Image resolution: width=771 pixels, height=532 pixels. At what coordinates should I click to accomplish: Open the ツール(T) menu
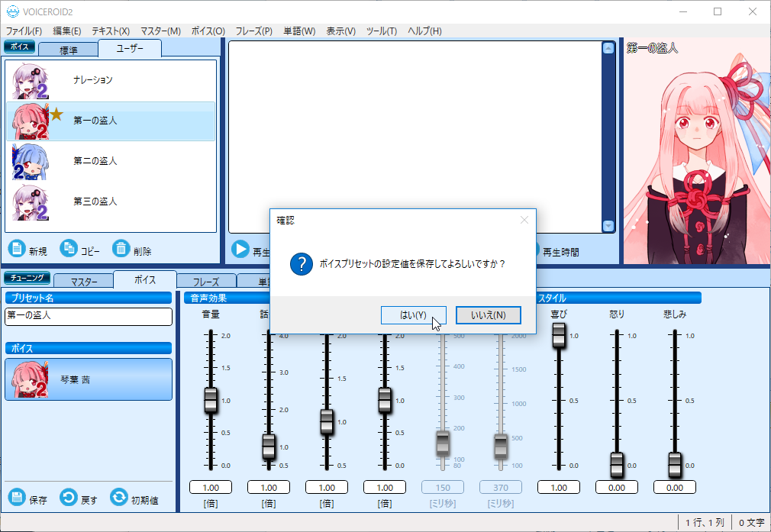(382, 31)
